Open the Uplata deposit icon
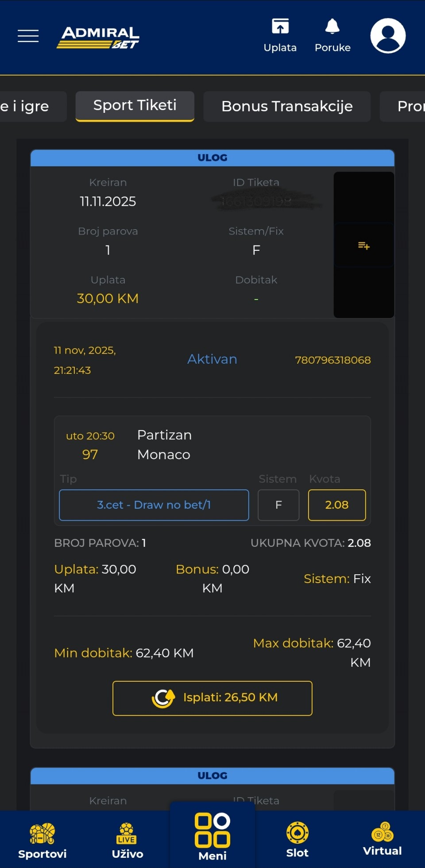The width and height of the screenshot is (425, 868). (280, 35)
